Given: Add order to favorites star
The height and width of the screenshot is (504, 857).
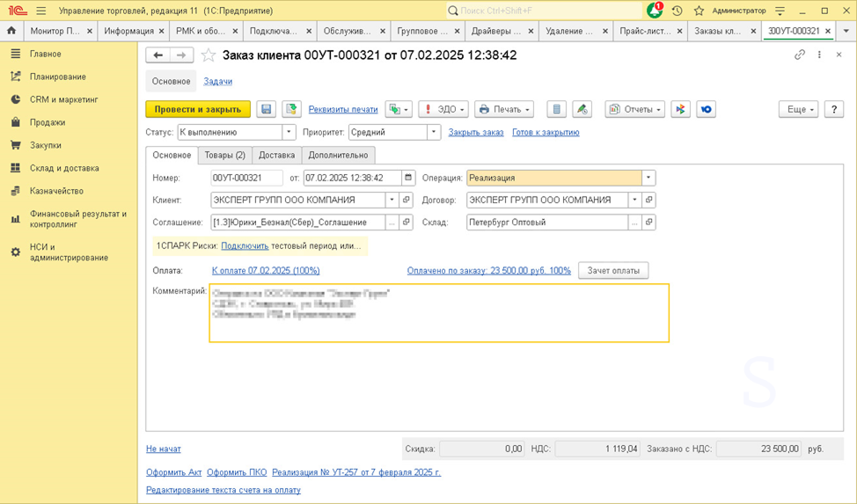Looking at the screenshot, I should [209, 55].
